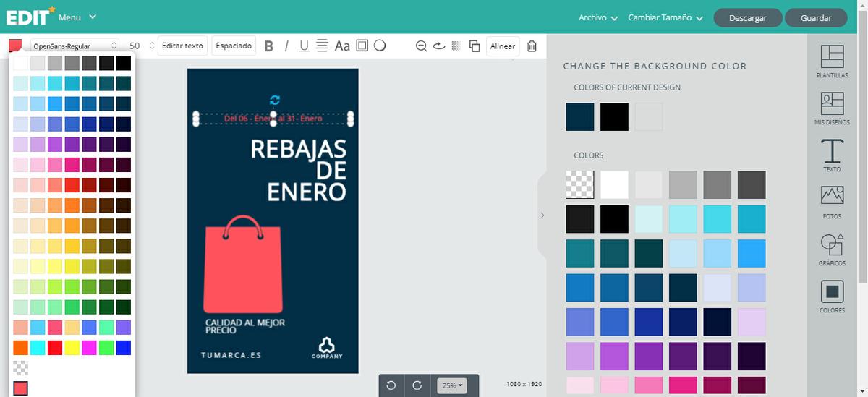
Task: Delete selected element with trash icon
Action: click(x=532, y=46)
